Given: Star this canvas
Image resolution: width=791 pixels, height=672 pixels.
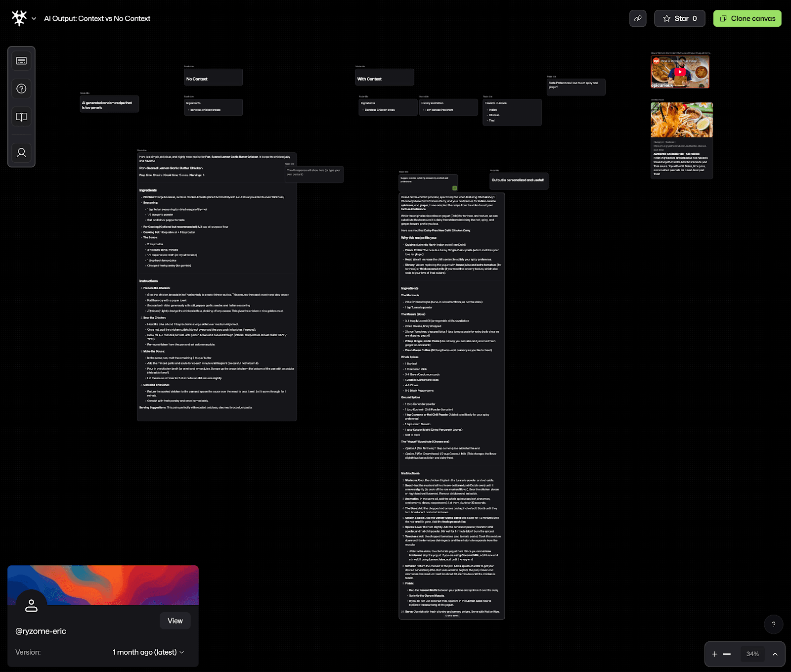Looking at the screenshot, I should [679, 18].
